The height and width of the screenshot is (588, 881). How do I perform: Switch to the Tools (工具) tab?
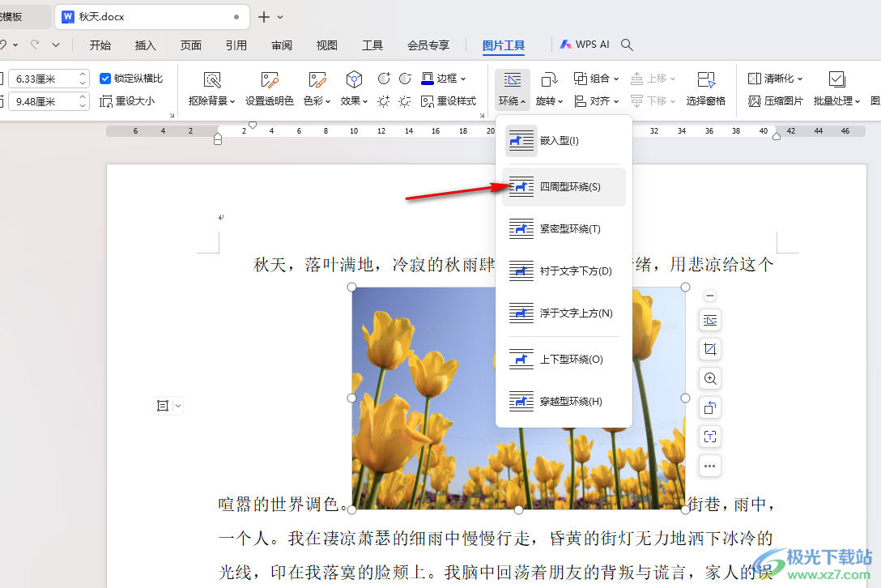tap(372, 45)
